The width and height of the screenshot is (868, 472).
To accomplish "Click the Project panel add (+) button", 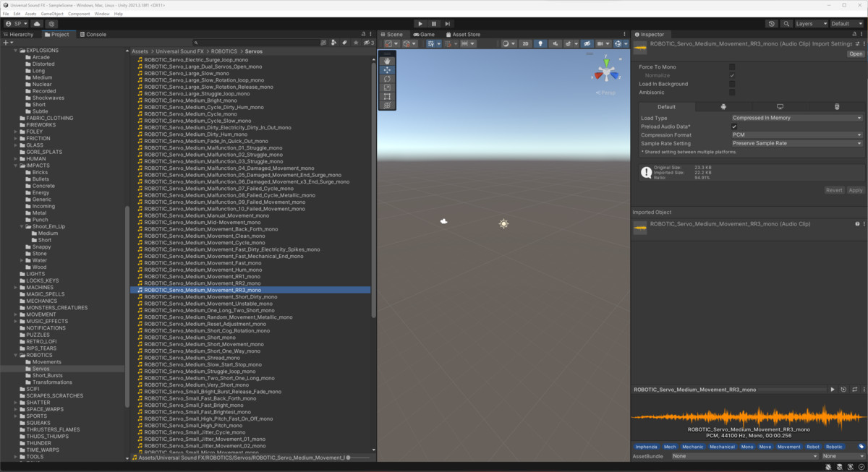I will click(x=7, y=43).
